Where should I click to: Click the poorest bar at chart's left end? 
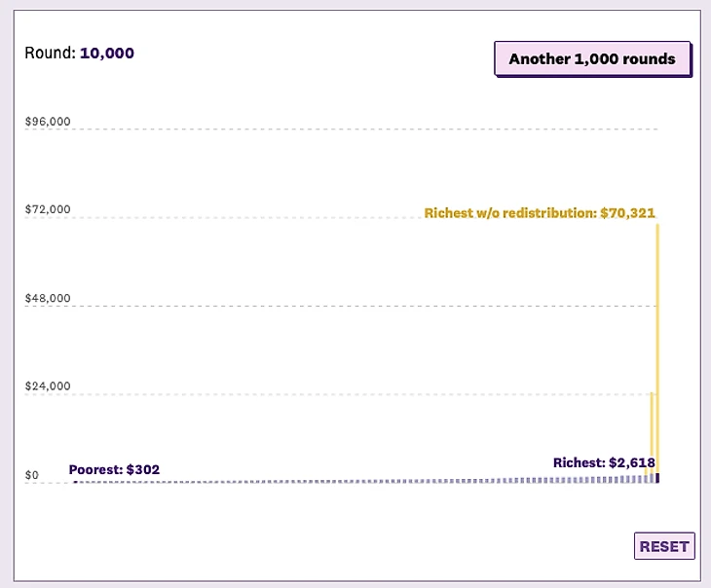coord(76,482)
